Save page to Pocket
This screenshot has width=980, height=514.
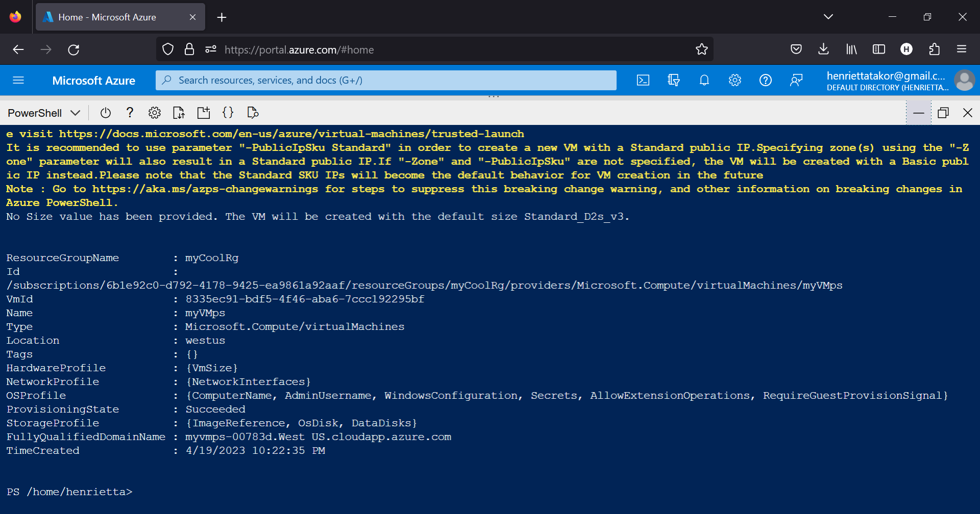coord(796,49)
